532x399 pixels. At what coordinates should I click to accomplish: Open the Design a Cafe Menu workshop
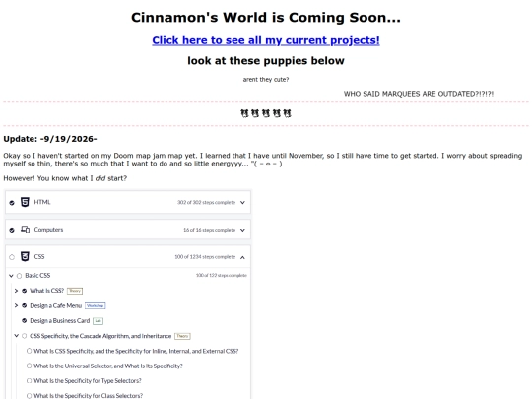pos(55,305)
